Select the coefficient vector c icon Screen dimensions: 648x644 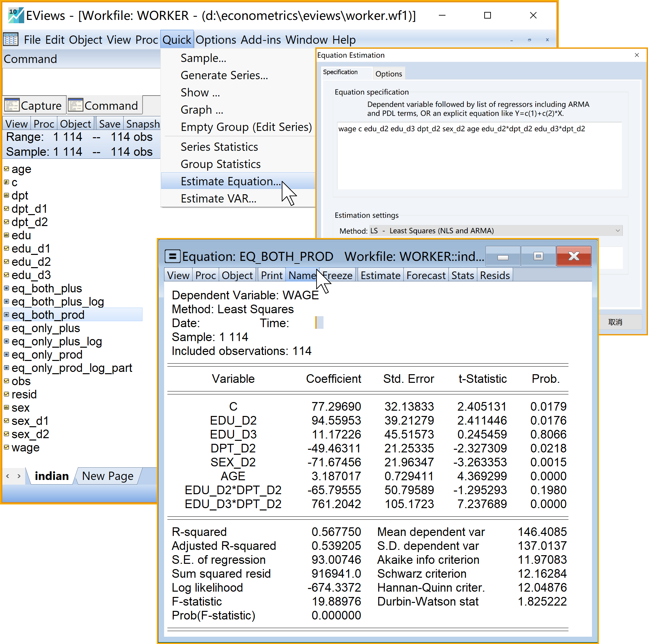coord(6,182)
